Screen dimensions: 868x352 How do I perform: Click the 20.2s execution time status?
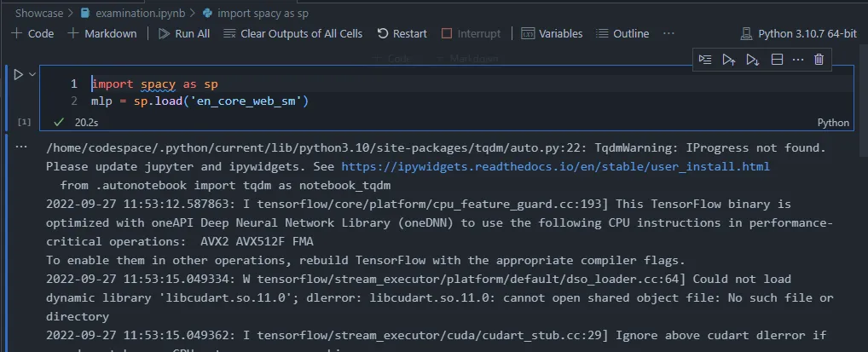pos(86,123)
